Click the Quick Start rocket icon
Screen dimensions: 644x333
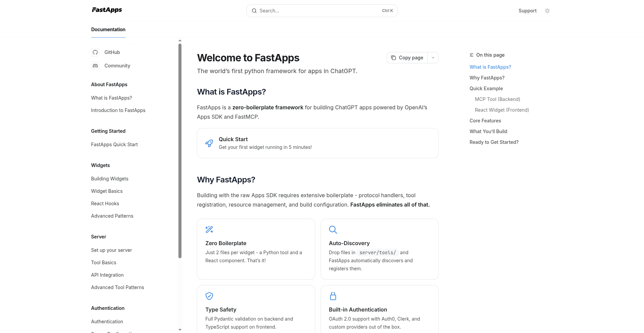point(209,143)
